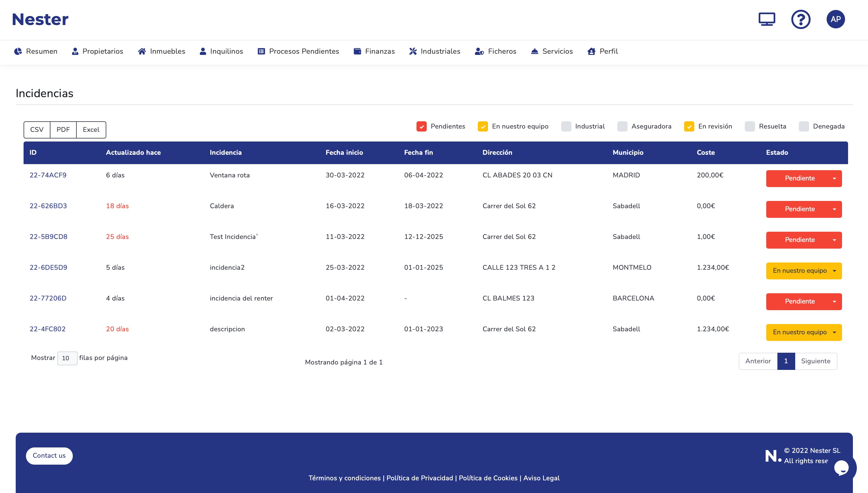Click the Perfil house-user icon
Viewport: 868px width, 493px height.
(591, 51)
